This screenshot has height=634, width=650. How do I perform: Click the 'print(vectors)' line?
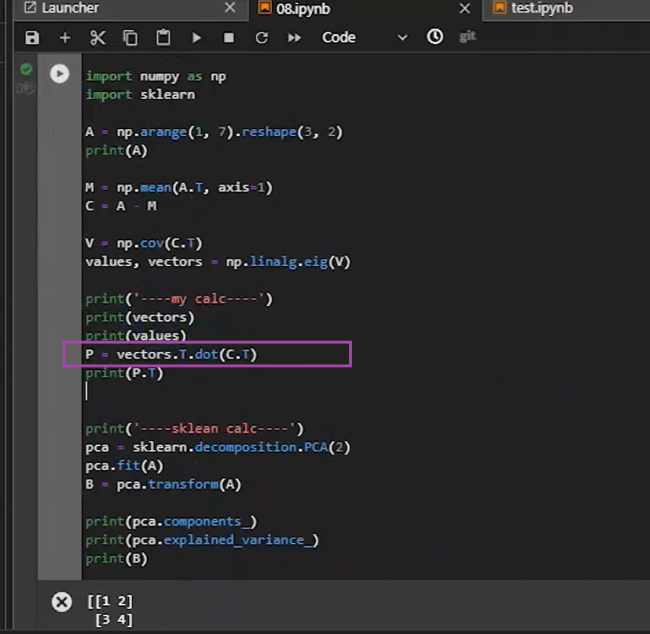point(140,317)
